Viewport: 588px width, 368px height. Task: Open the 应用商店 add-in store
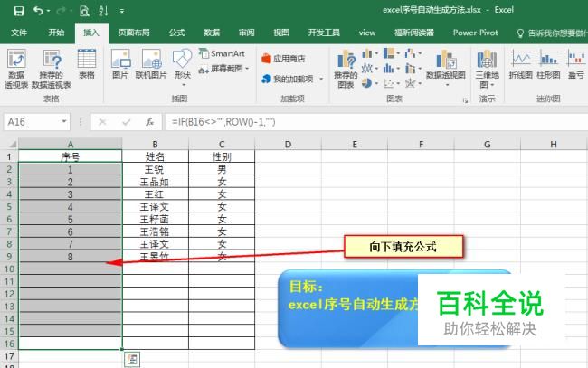click(x=283, y=59)
